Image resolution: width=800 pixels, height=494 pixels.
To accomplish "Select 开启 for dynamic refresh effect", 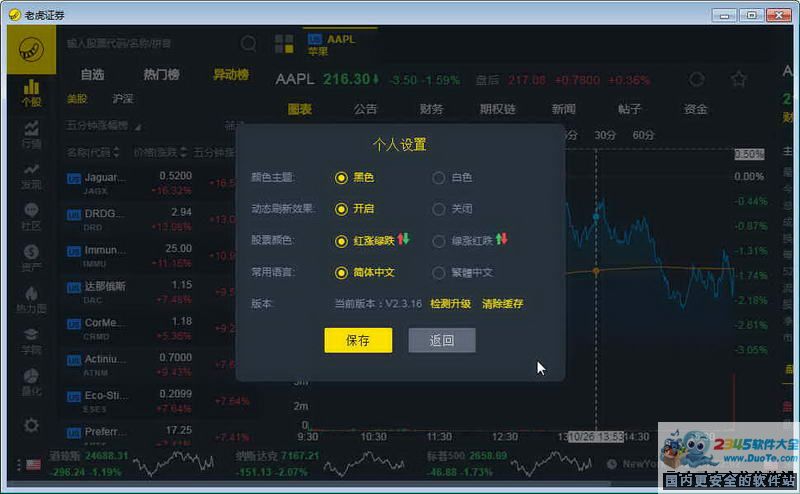I will [341, 209].
